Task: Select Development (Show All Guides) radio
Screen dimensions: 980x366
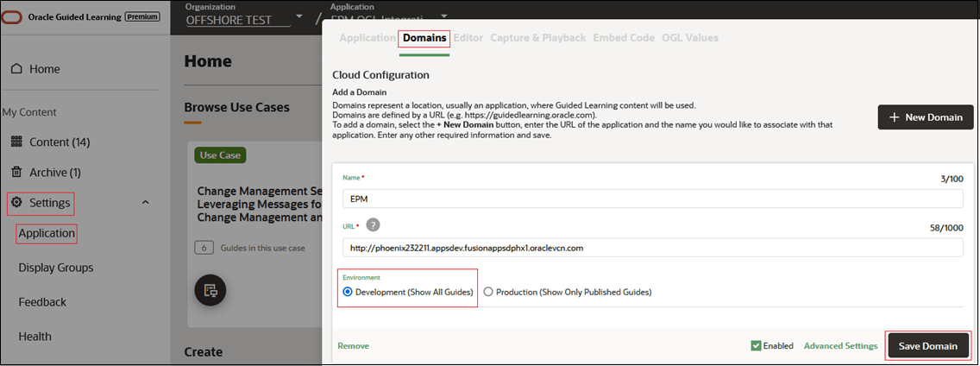Action: click(x=349, y=292)
